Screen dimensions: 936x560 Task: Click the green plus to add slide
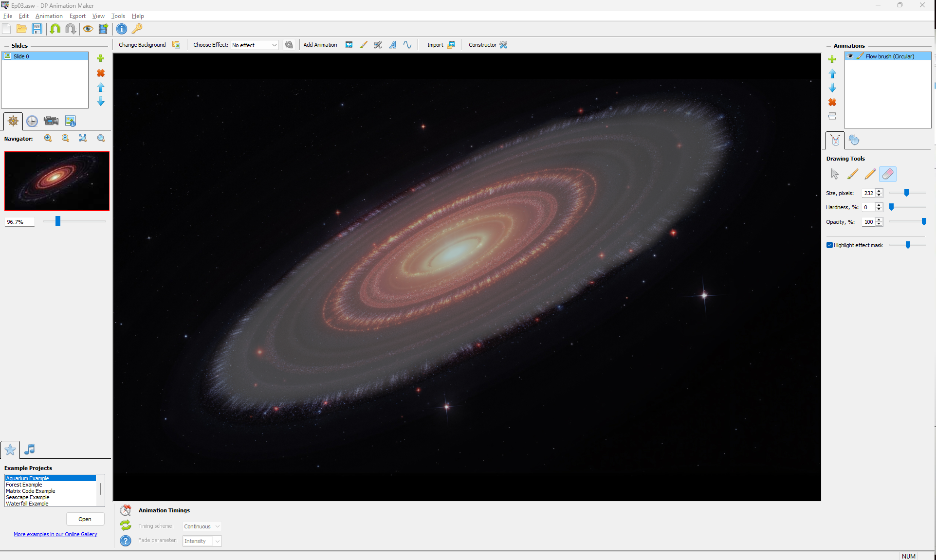(101, 58)
